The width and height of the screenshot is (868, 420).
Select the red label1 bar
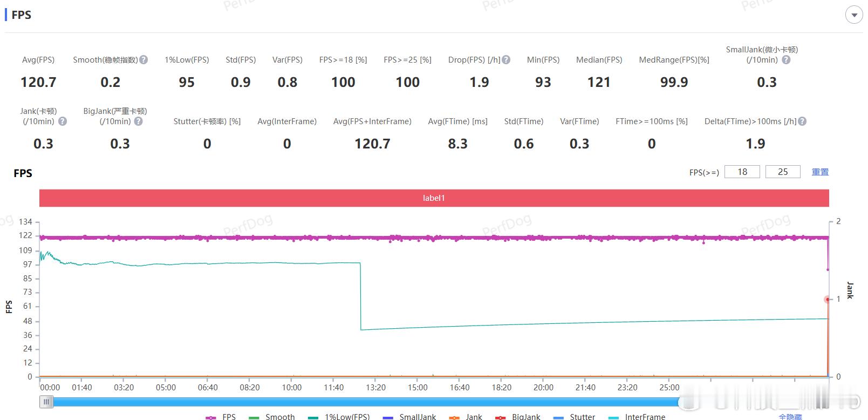(434, 198)
